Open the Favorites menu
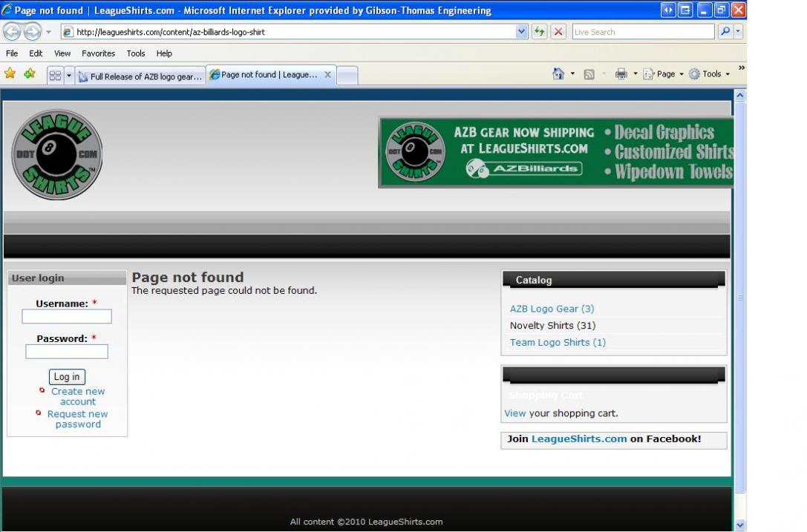Image resolution: width=807 pixels, height=532 pixels. [98, 53]
